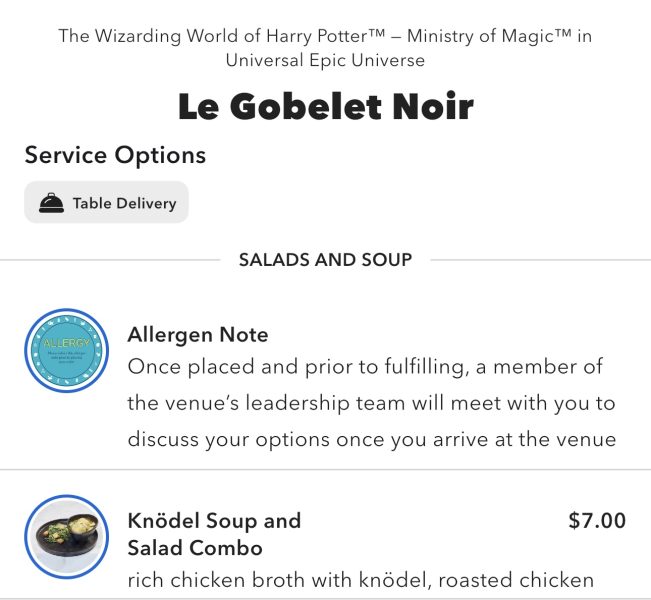Click the 'Table Delivery' label text
Viewport: 651px width, 600px height.
click(x=124, y=203)
